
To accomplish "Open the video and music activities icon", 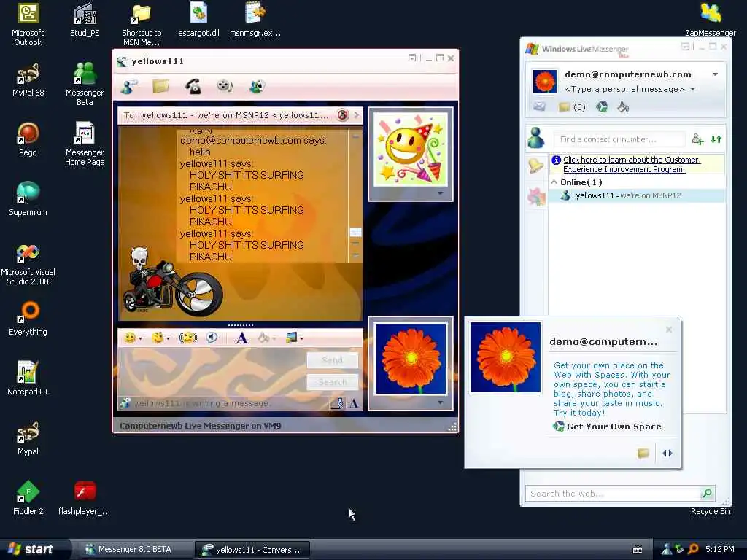I will coord(225,86).
